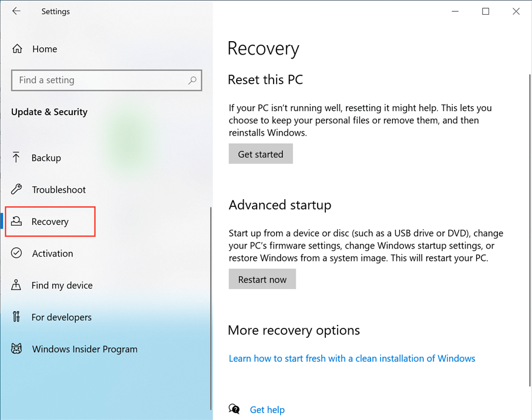This screenshot has height=420, width=532.
Task: Click the sidebar vertical scrollbar
Action: (x=211, y=308)
